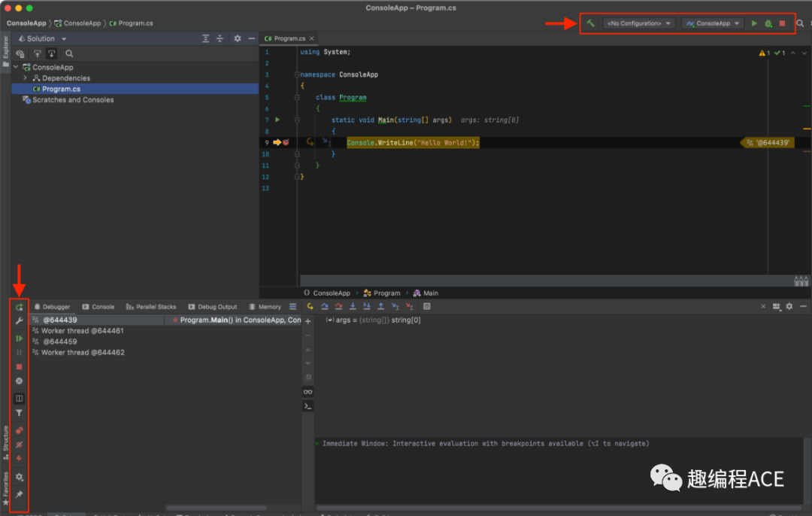Switch to the Parallel Stacks tab
This screenshot has height=516, width=812.
tap(151, 307)
